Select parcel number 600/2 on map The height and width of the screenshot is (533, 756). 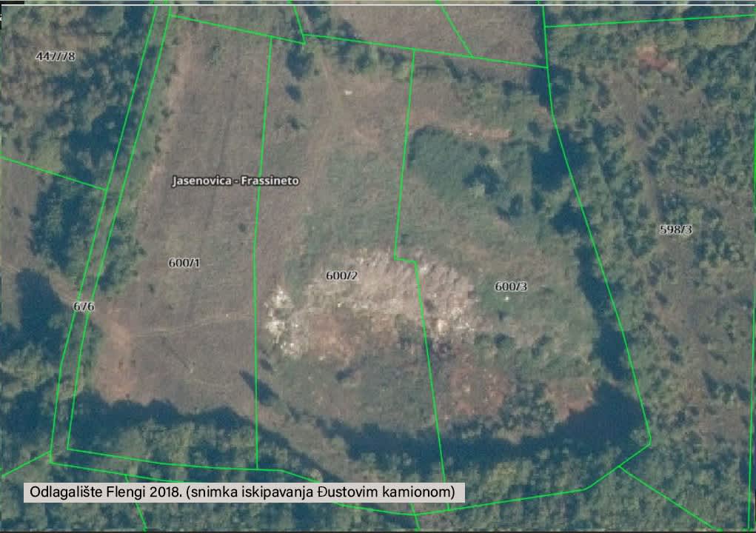click(x=341, y=275)
